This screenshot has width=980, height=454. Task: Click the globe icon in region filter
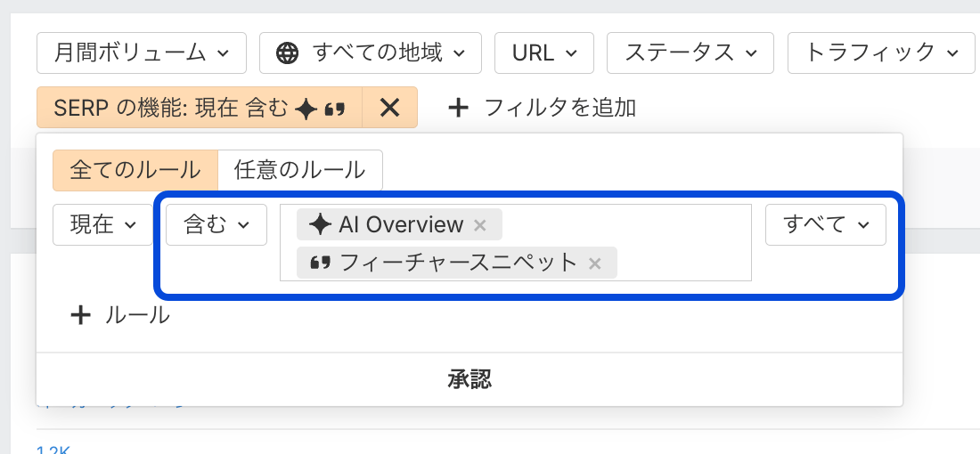coord(287,53)
